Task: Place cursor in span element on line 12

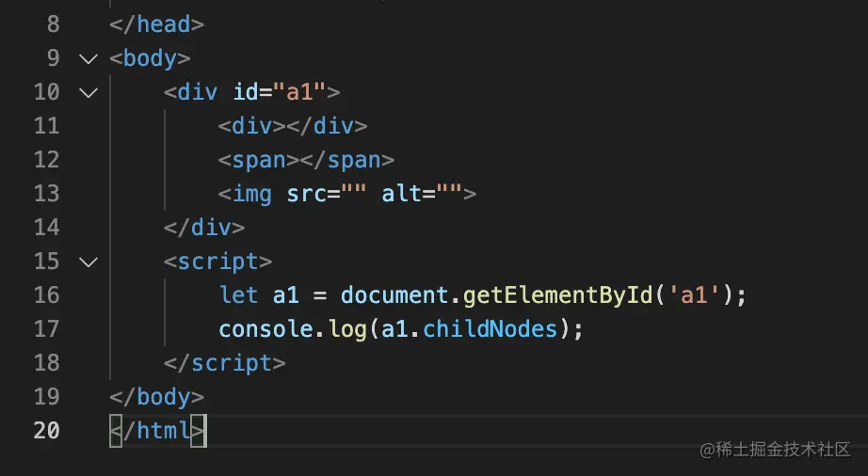Action: (306, 160)
